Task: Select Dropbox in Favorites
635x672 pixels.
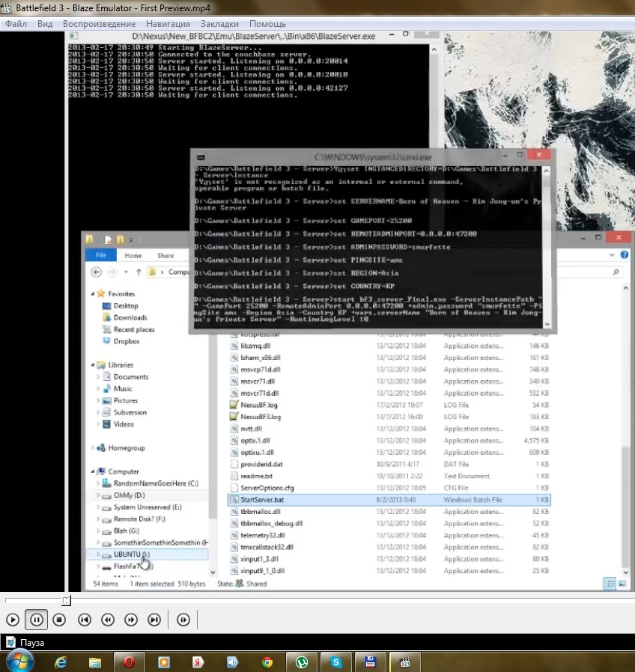Action: [x=127, y=341]
